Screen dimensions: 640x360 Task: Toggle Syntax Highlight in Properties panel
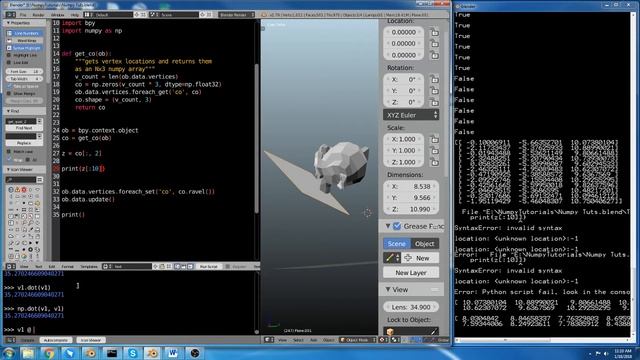(x=24, y=48)
